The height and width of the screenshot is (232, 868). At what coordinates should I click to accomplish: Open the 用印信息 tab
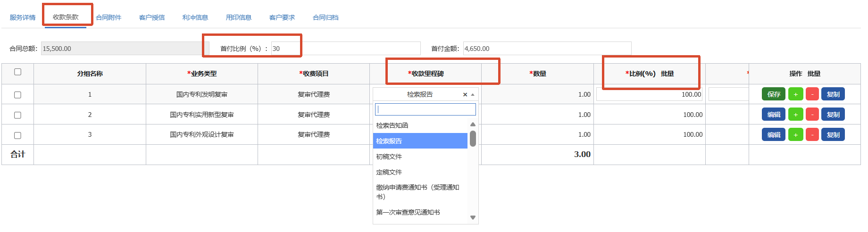tap(239, 17)
